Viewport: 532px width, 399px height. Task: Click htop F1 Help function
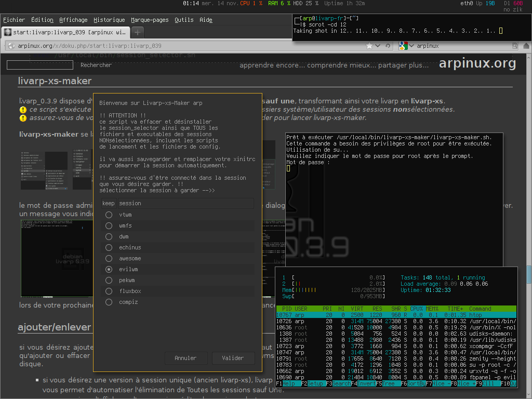(288, 383)
